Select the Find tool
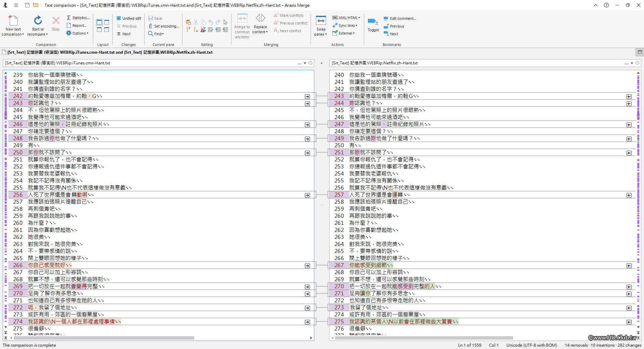The width and height of the screenshot is (644, 349). pos(156,34)
